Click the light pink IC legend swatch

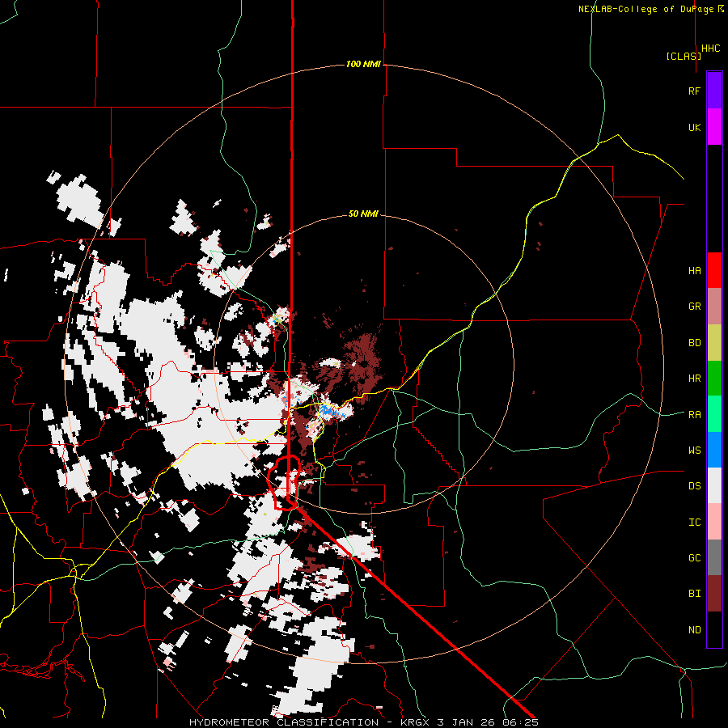click(714, 522)
